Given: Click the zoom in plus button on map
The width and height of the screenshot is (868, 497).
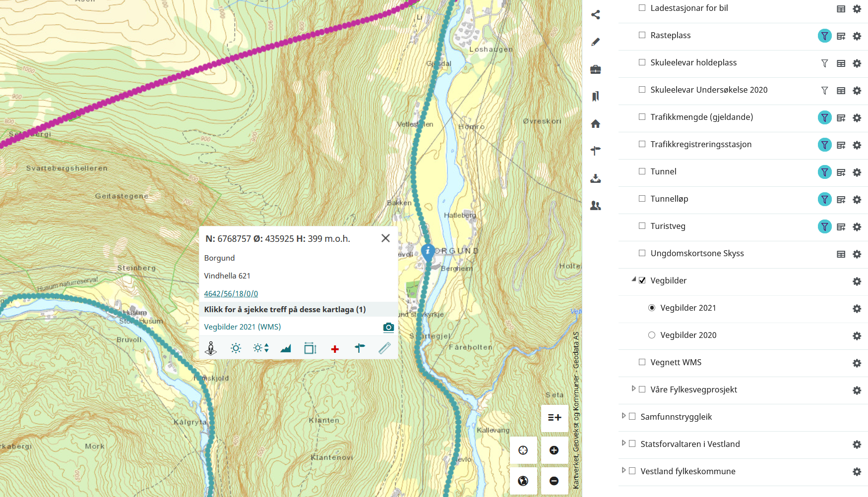Looking at the screenshot, I should coord(554,450).
